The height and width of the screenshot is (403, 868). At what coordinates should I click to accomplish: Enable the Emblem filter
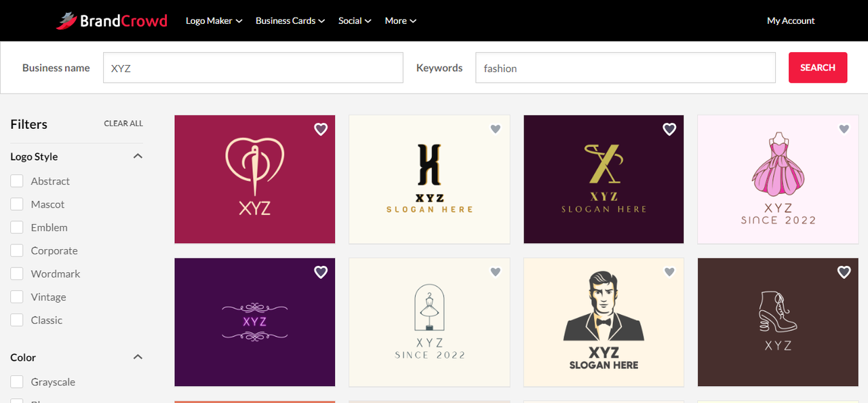17,227
